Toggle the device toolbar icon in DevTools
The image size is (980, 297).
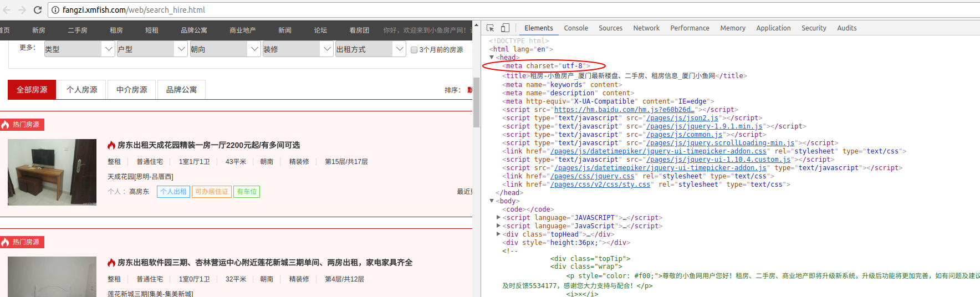coord(505,28)
